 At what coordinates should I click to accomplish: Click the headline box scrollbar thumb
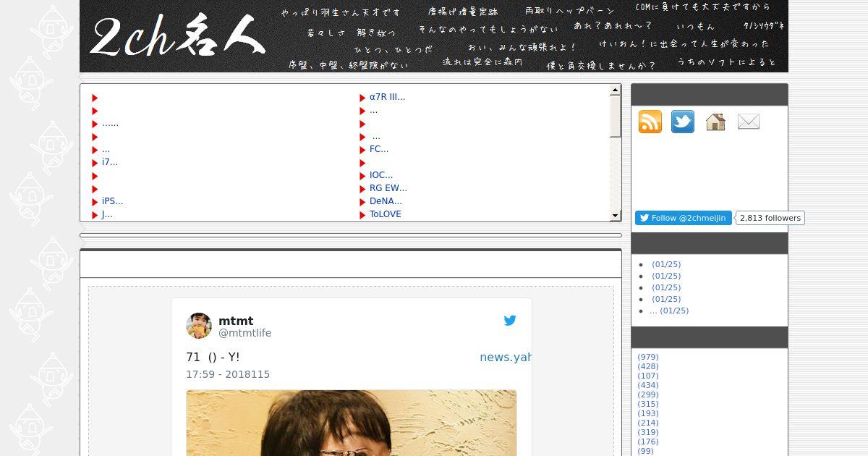point(616,117)
